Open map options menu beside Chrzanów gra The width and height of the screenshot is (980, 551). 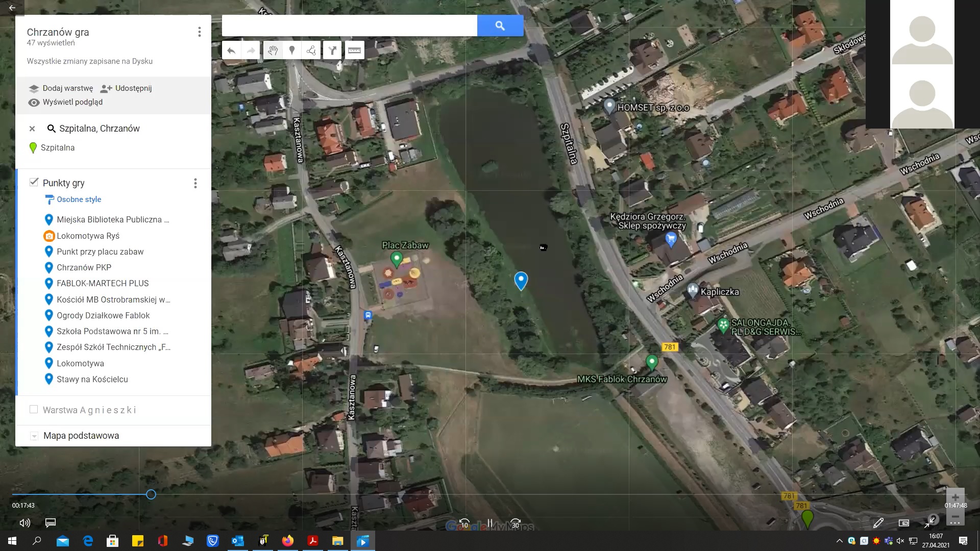(200, 32)
